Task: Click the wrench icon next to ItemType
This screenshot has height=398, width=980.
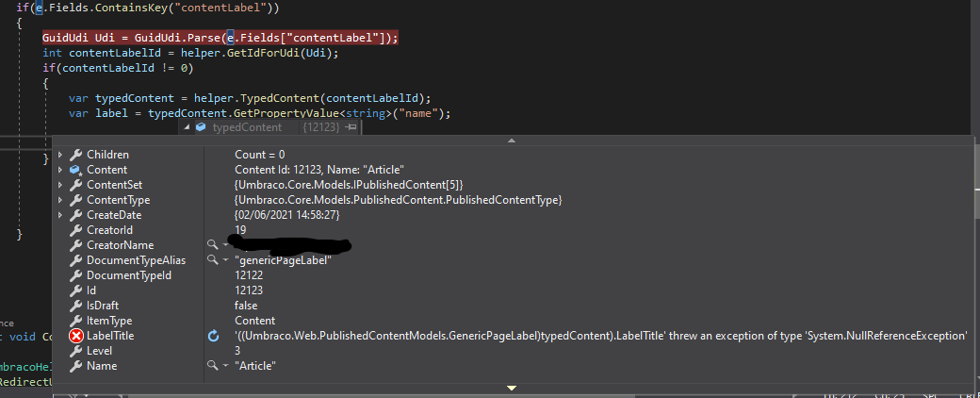Action: click(75, 321)
